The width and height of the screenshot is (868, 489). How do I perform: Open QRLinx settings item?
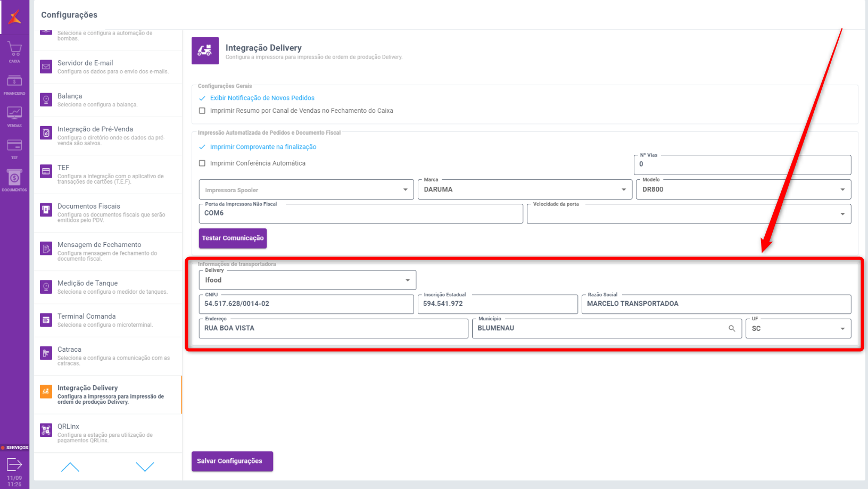coord(108,433)
